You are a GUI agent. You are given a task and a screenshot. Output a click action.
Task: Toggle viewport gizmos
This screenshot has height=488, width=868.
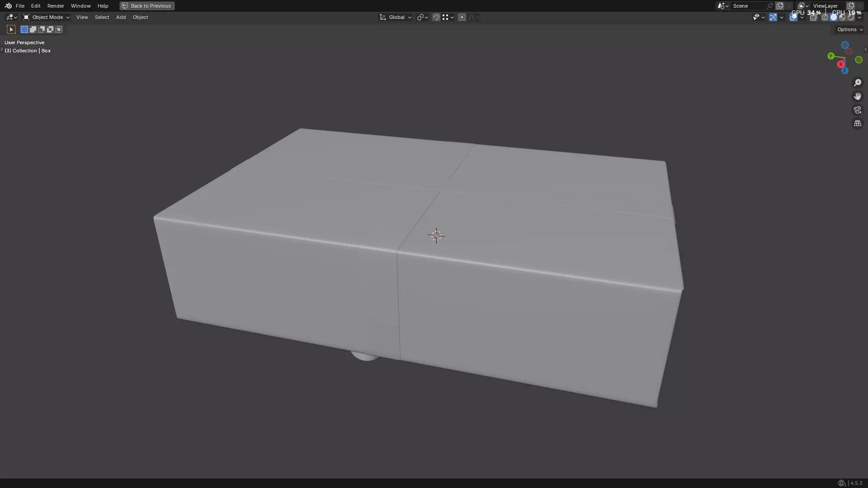point(773,17)
